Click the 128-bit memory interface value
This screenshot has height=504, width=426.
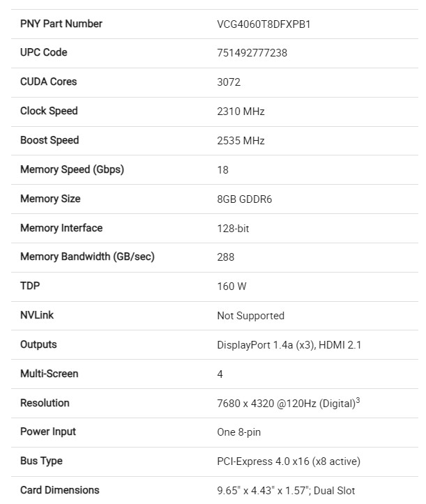pos(233,229)
